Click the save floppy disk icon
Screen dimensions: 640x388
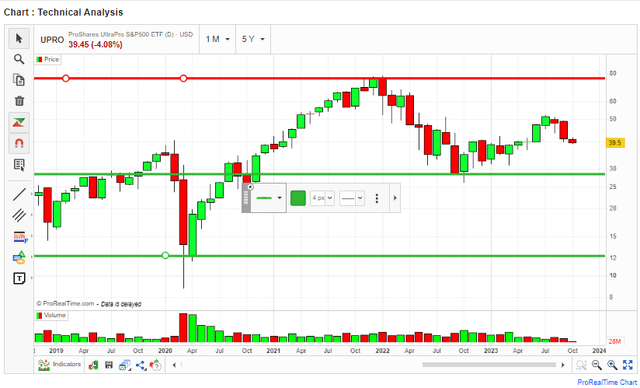(x=109, y=365)
